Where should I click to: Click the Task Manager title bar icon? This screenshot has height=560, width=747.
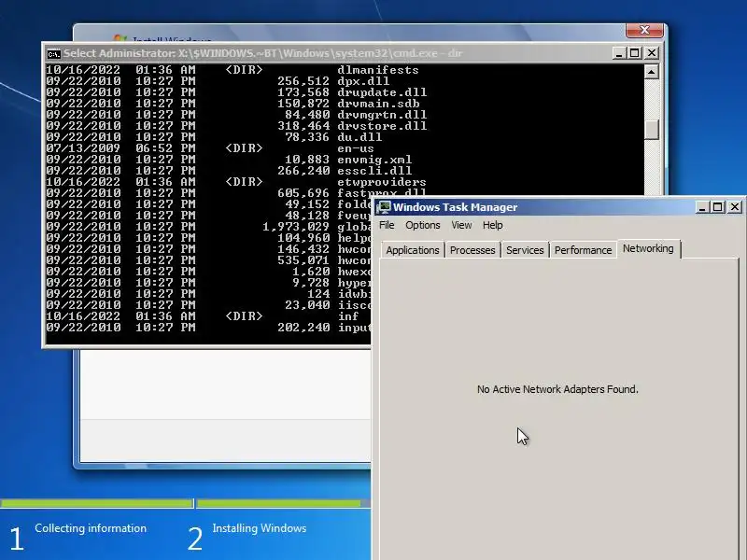[x=383, y=207]
